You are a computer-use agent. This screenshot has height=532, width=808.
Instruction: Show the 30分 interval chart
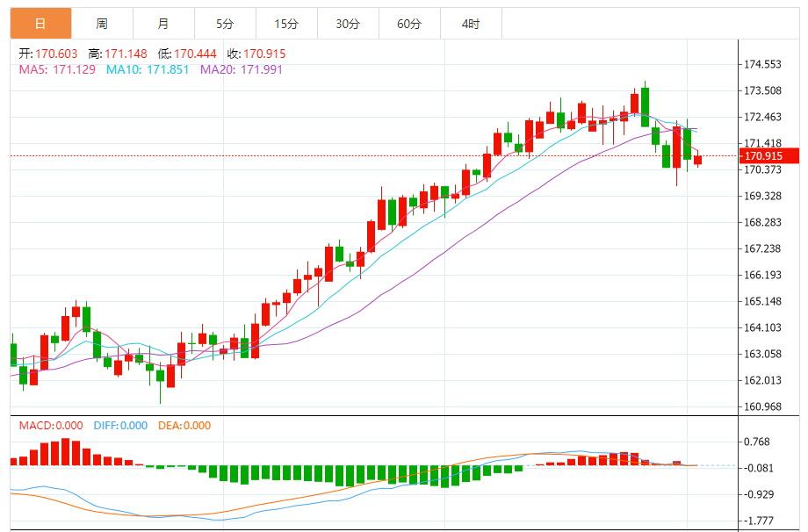348,24
